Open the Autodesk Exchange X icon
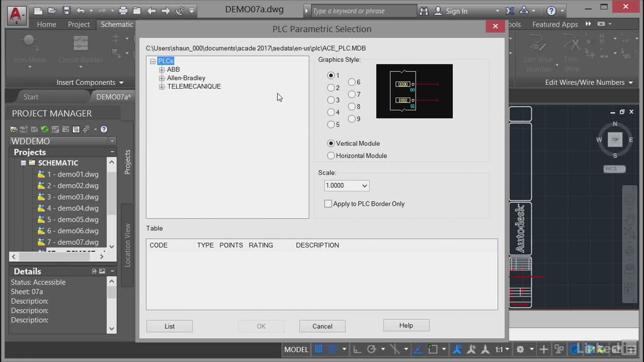644x362 pixels. click(510, 11)
